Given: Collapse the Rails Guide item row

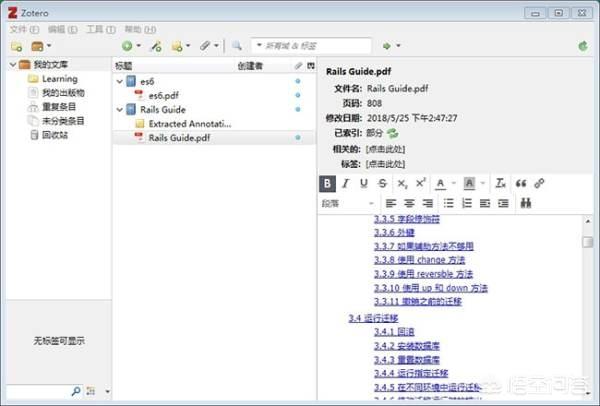Looking at the screenshot, I should pos(119,110).
